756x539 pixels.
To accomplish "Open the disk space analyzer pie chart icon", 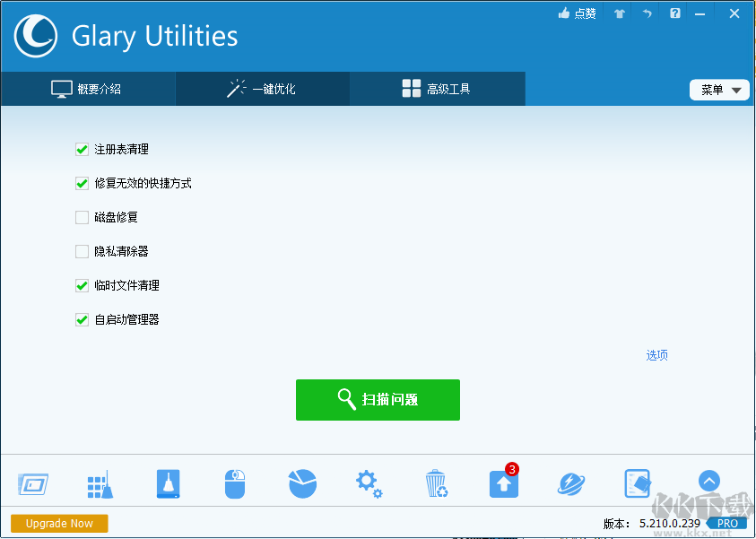I will click(x=302, y=483).
